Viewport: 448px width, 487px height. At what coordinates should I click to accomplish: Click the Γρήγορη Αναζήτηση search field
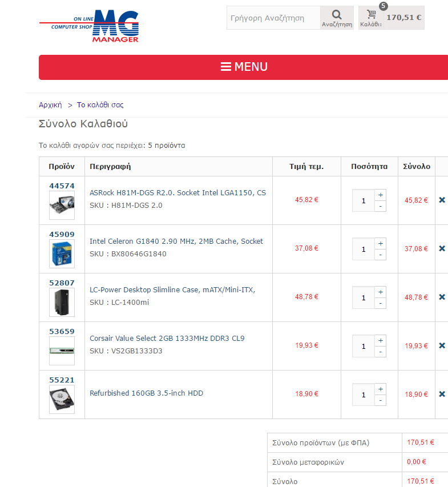click(x=273, y=18)
